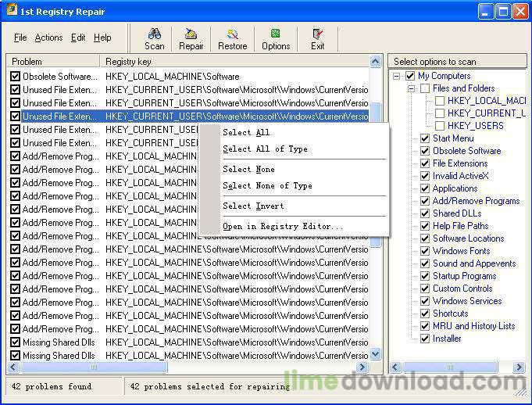Image resolution: width=532 pixels, height=405 pixels.
Task: Uncheck File Extensions scan option
Action: point(425,163)
